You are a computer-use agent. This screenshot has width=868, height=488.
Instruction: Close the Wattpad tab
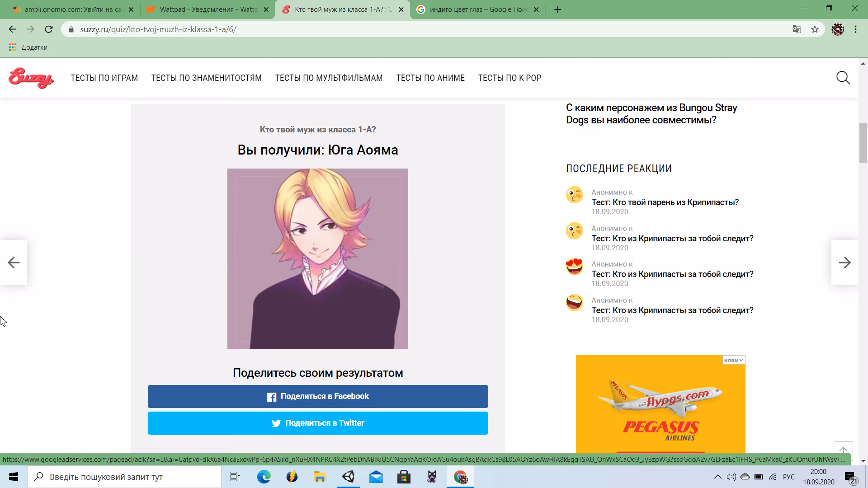point(266,9)
